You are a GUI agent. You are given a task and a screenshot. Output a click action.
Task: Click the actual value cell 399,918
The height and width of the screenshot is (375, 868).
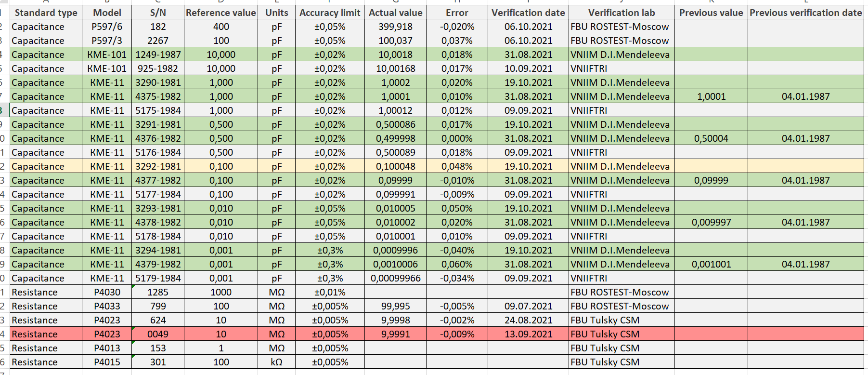[x=395, y=27]
